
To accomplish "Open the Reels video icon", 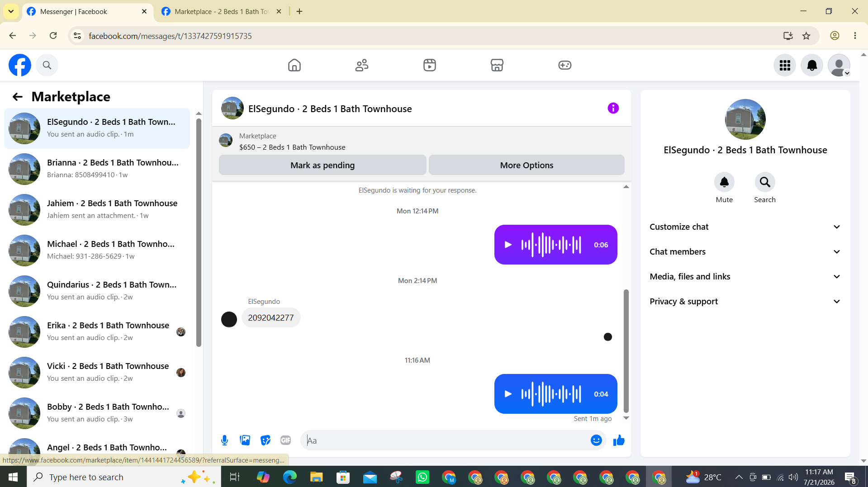I will tap(430, 65).
